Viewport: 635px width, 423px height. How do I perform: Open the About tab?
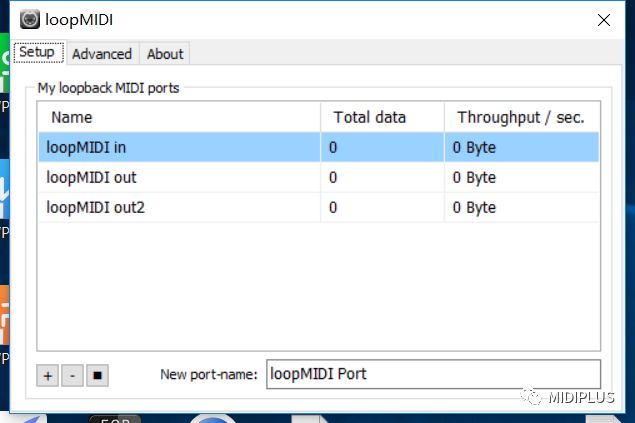165,54
